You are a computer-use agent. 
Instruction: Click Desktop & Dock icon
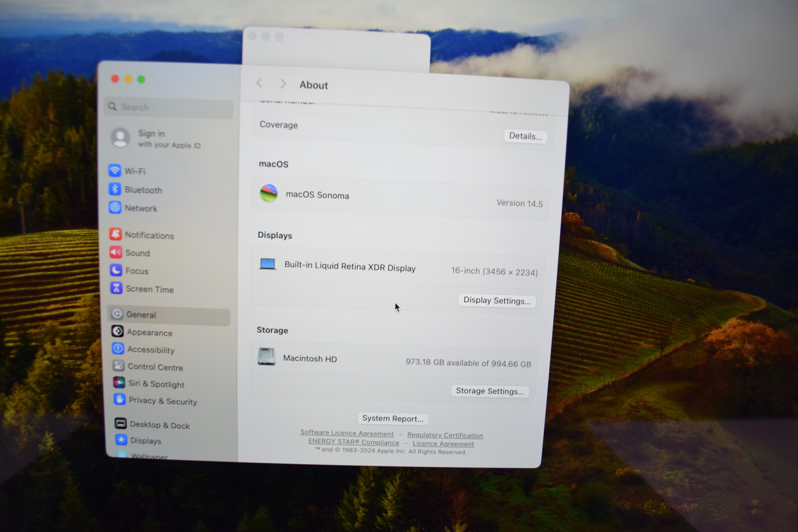coord(120,424)
